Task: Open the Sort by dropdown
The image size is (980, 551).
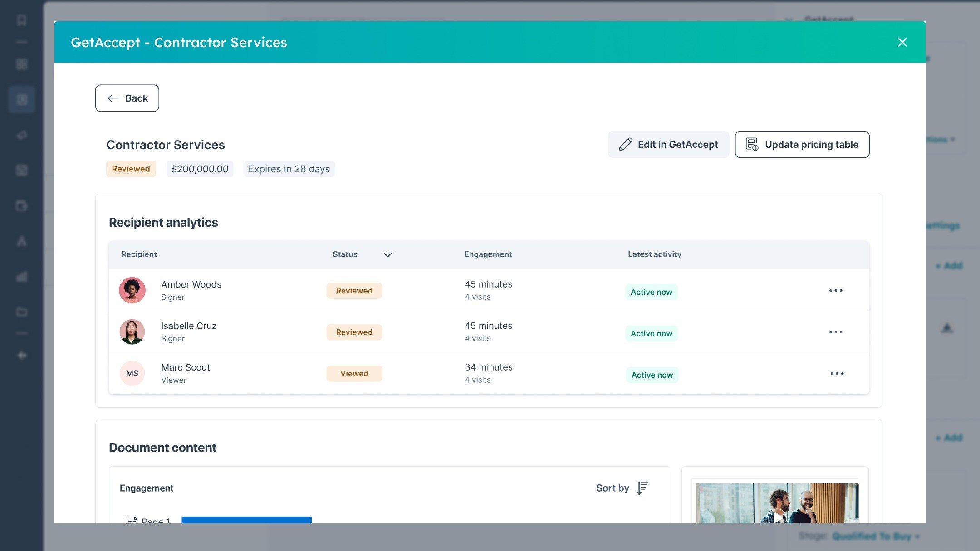Action: click(x=612, y=488)
